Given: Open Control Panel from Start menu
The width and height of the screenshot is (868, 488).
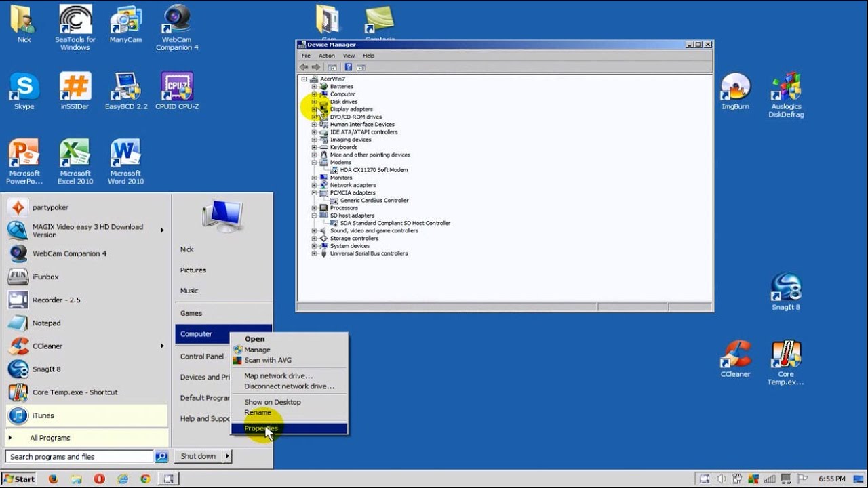Looking at the screenshot, I should click(x=202, y=357).
